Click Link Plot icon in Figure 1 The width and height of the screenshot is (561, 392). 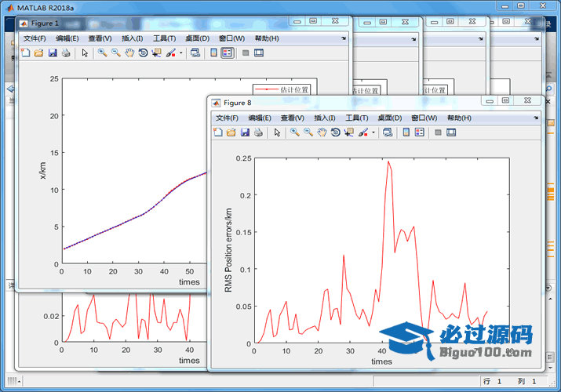pyautogui.click(x=195, y=53)
